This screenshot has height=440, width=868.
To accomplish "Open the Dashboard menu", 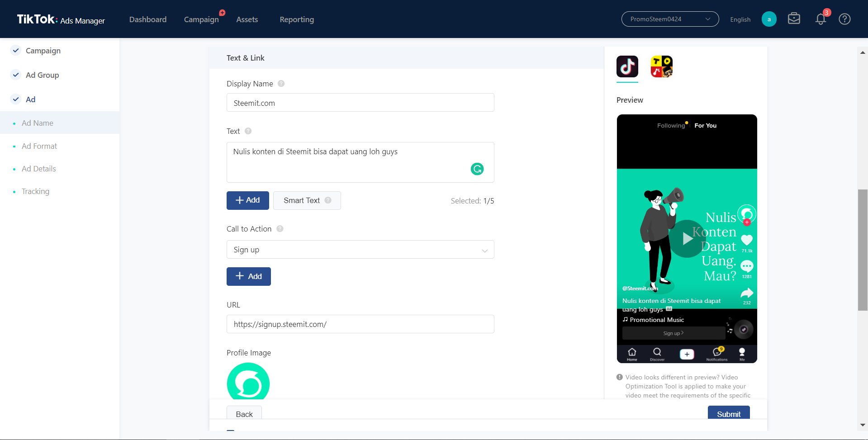I will click(148, 19).
